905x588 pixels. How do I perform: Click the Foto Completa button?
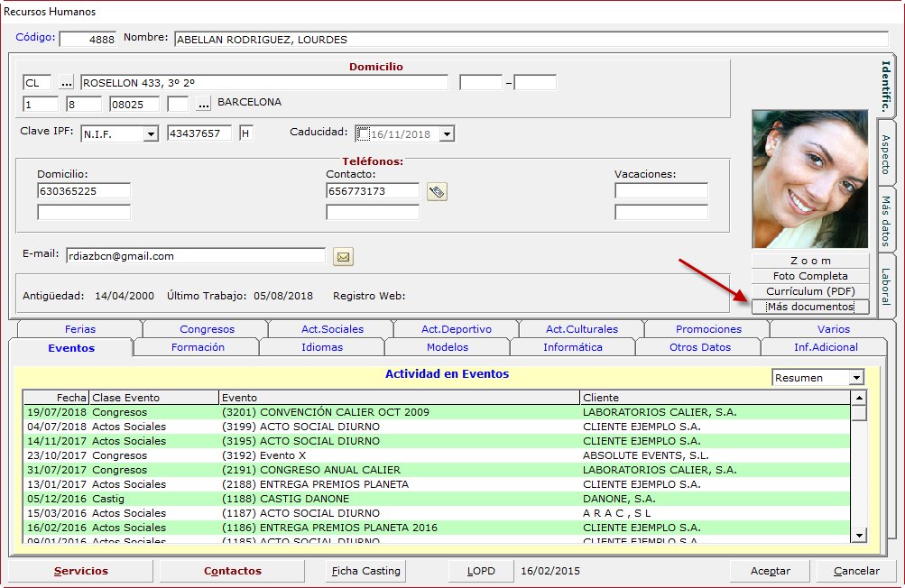[x=810, y=276]
